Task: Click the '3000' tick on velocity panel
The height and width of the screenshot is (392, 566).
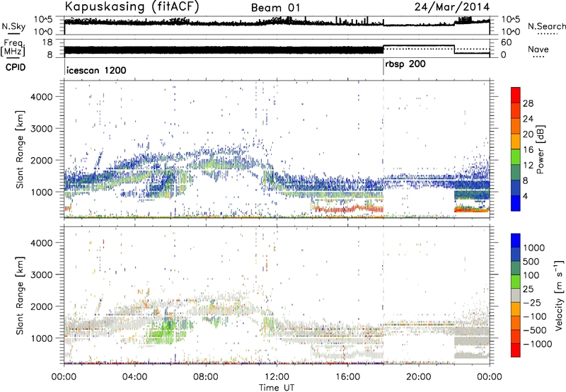Action: (x=42, y=275)
